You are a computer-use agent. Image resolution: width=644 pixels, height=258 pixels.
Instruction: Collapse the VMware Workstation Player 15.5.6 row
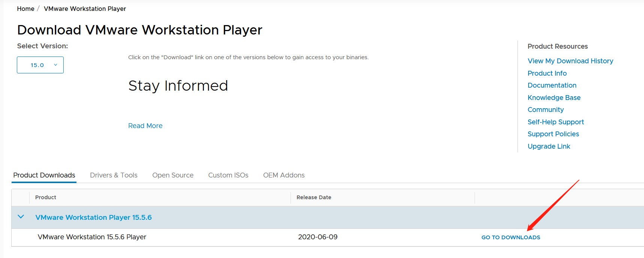(x=21, y=217)
